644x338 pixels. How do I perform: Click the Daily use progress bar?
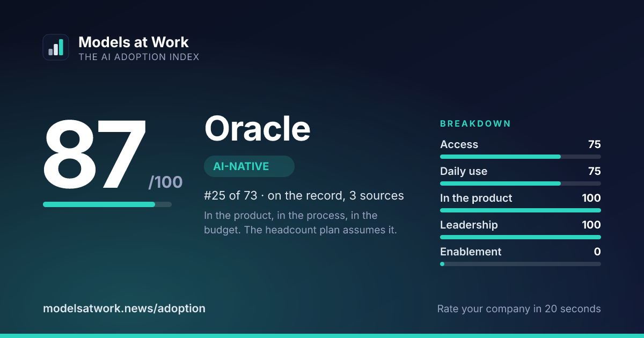(521, 183)
